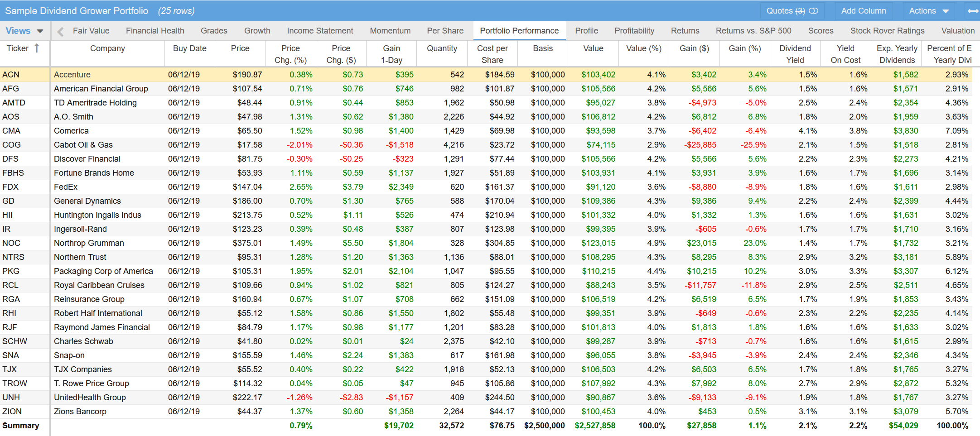
Task: Click the Accenture company link
Action: point(72,75)
